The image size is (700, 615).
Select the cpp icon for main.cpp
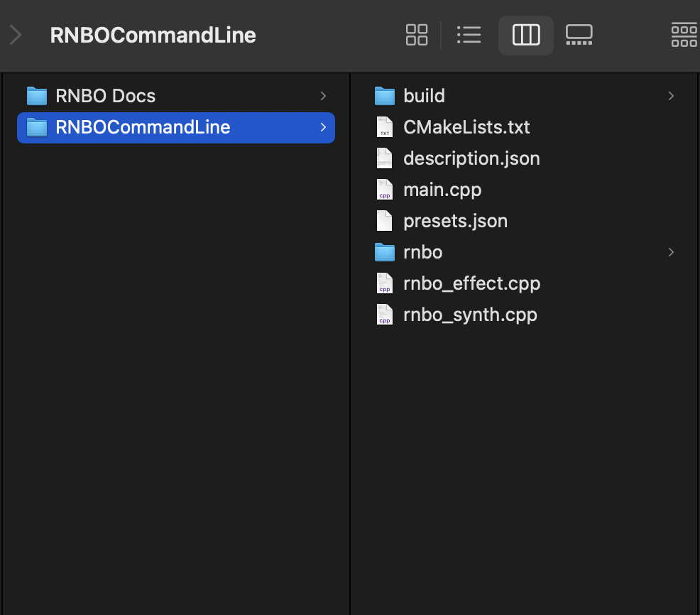(384, 189)
